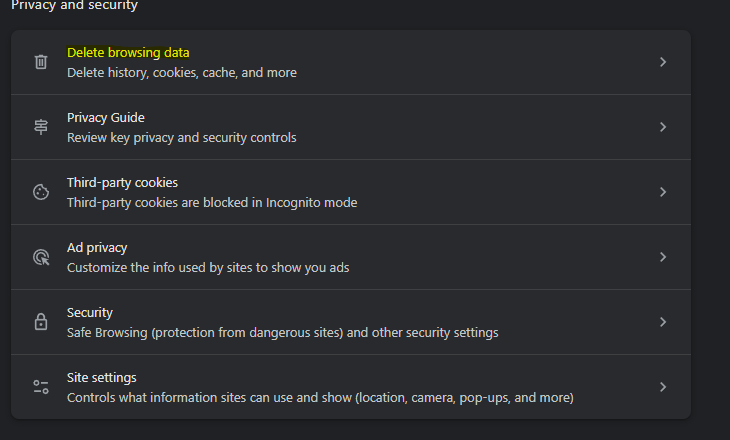Expand Third-party cookies chevron arrow
Image resolution: width=730 pixels, height=440 pixels.
click(662, 192)
